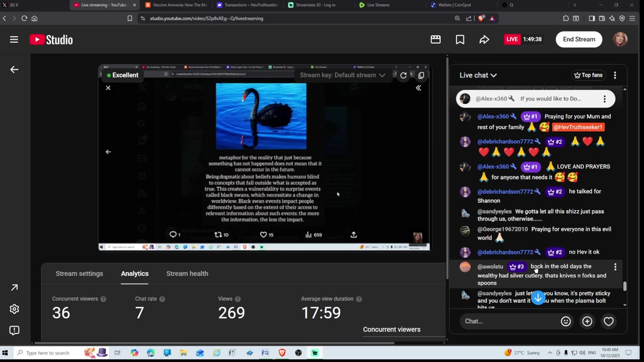
Task: Open Studio settings gear icon
Action: [x=14, y=309]
